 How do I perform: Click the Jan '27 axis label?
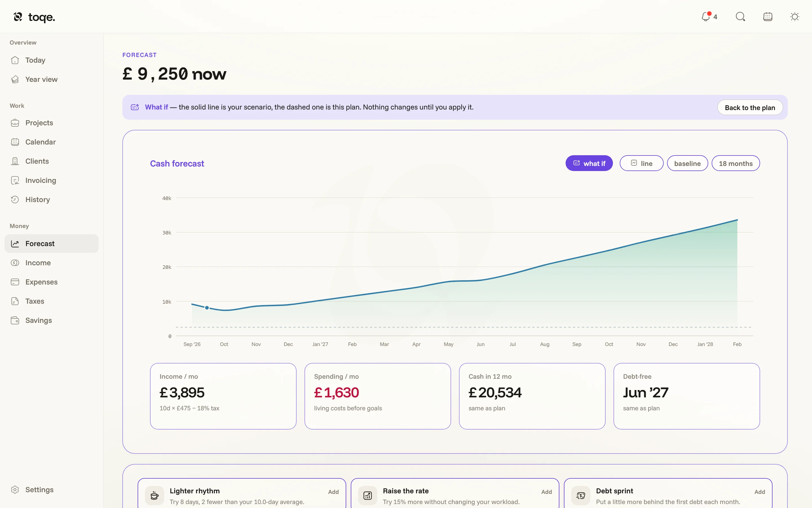pos(320,344)
